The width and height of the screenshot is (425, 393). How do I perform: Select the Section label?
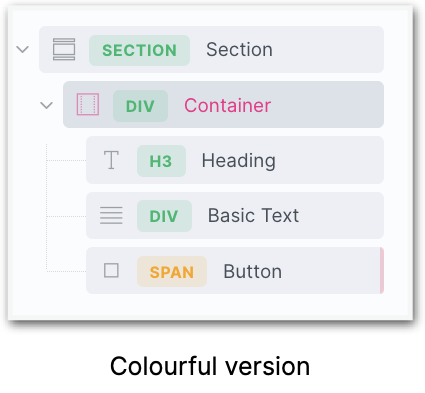pyautogui.click(x=239, y=50)
